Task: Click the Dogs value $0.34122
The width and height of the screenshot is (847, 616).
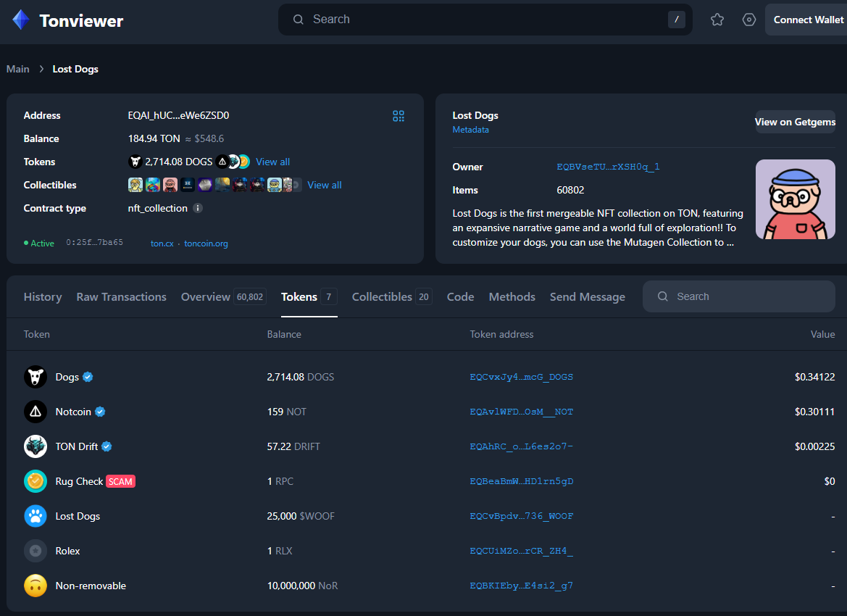Action: [x=814, y=377]
